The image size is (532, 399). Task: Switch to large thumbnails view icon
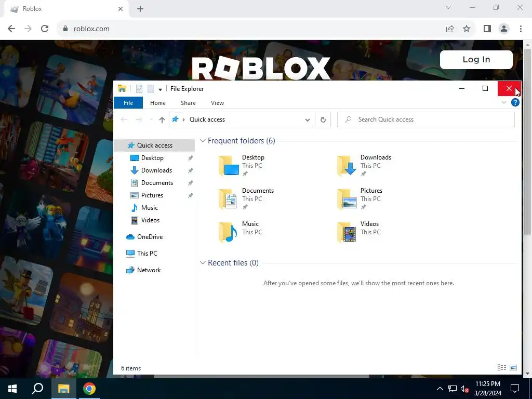513,367
